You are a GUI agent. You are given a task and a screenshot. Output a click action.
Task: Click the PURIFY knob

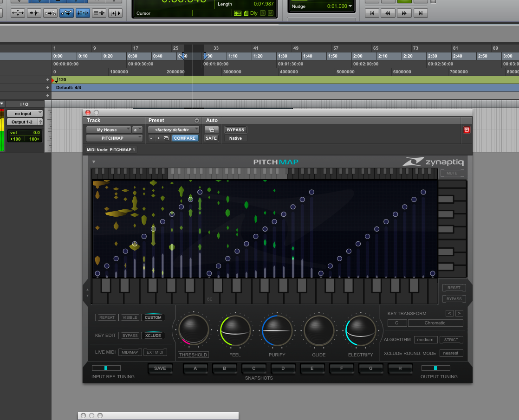coord(277,330)
